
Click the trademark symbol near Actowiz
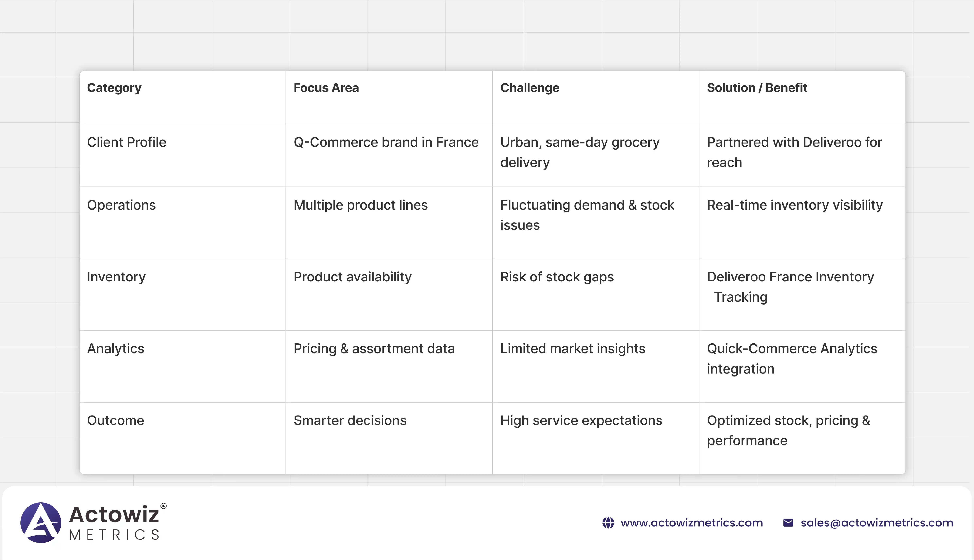coord(164,506)
